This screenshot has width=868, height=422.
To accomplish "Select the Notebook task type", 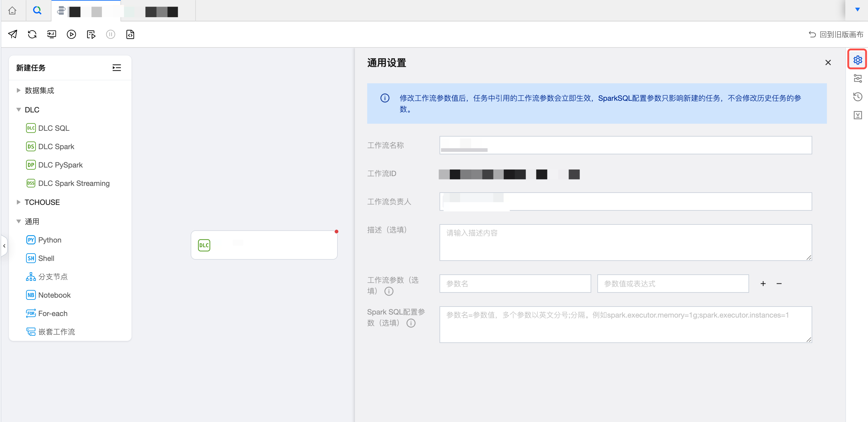I will click(x=54, y=295).
